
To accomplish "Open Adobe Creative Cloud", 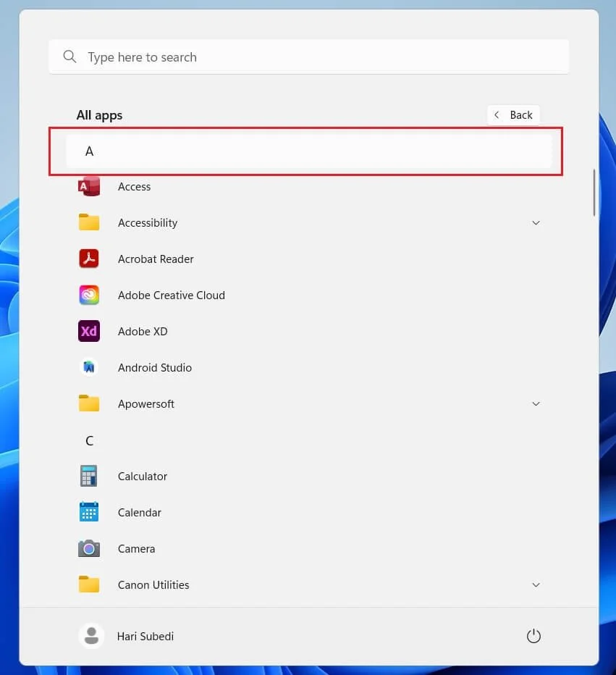I will coord(88,295).
